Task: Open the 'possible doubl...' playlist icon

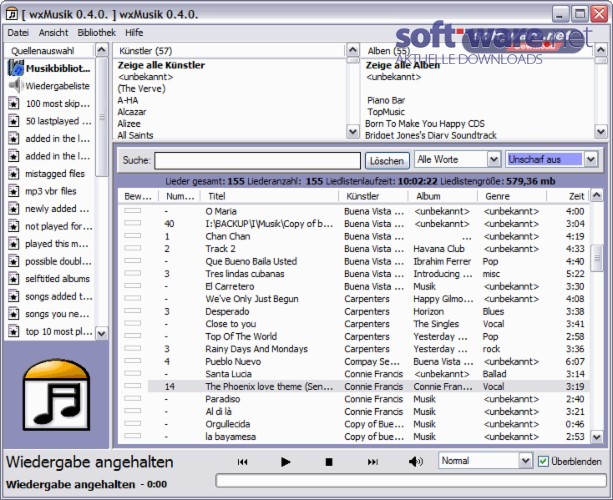Action: point(14,261)
